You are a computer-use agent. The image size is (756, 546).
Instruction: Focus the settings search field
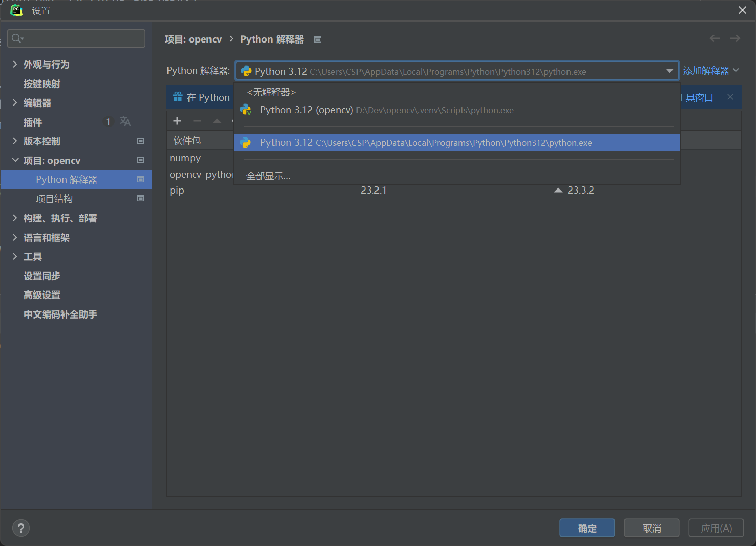pyautogui.click(x=76, y=38)
